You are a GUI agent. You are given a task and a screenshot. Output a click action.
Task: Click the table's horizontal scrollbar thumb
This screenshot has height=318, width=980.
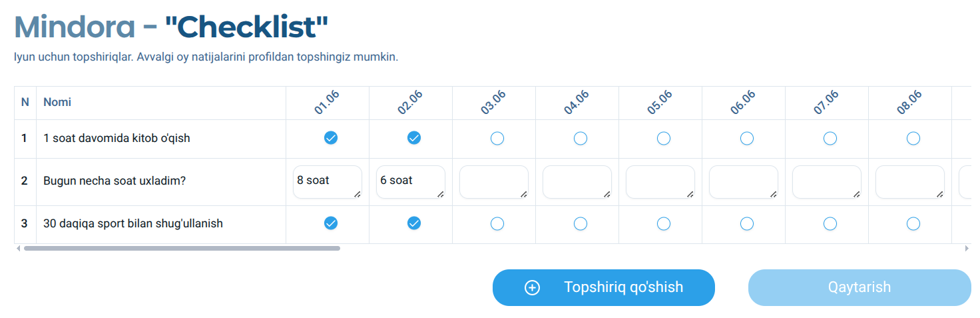[182, 248]
